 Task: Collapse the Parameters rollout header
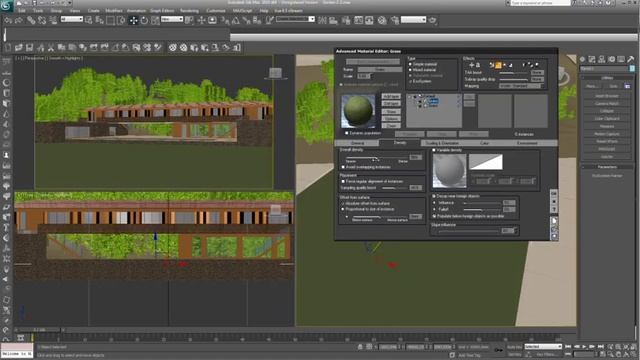(607, 167)
